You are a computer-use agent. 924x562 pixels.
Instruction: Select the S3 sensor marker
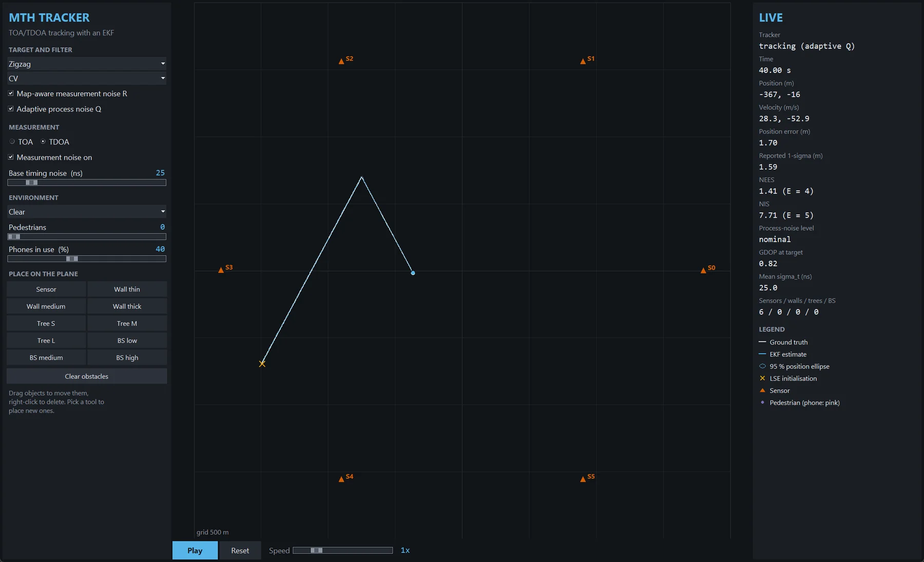click(221, 270)
